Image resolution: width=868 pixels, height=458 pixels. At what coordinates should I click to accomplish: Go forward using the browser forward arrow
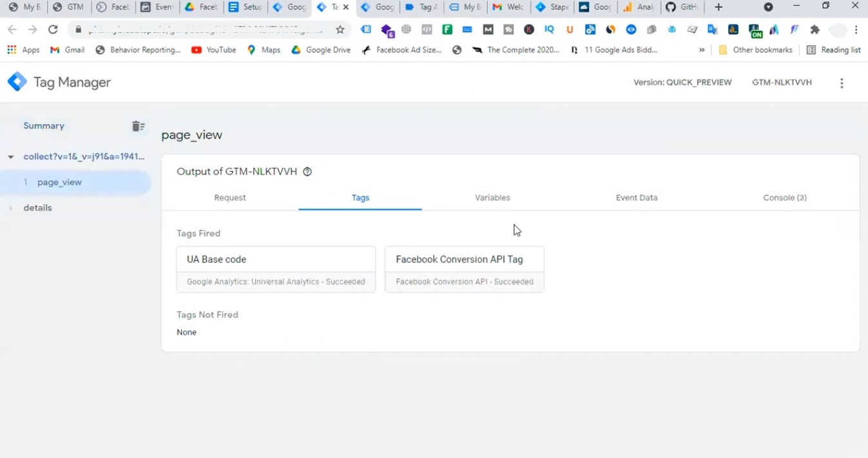coord(32,30)
